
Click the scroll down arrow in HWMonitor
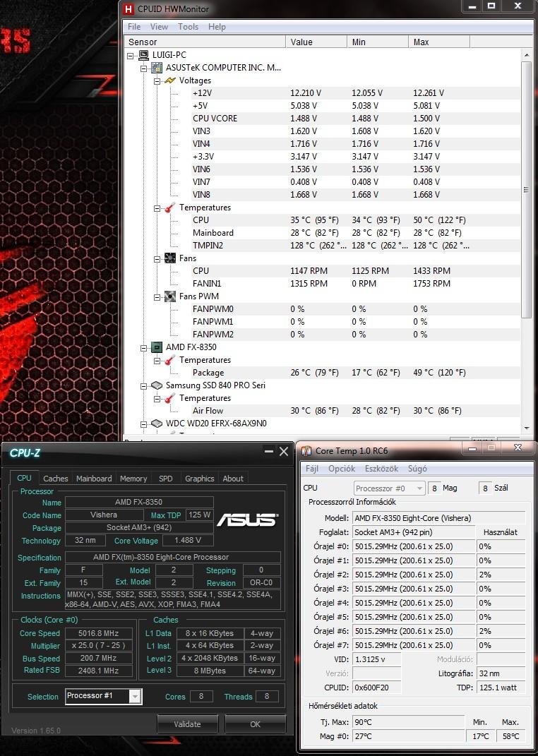[527, 428]
